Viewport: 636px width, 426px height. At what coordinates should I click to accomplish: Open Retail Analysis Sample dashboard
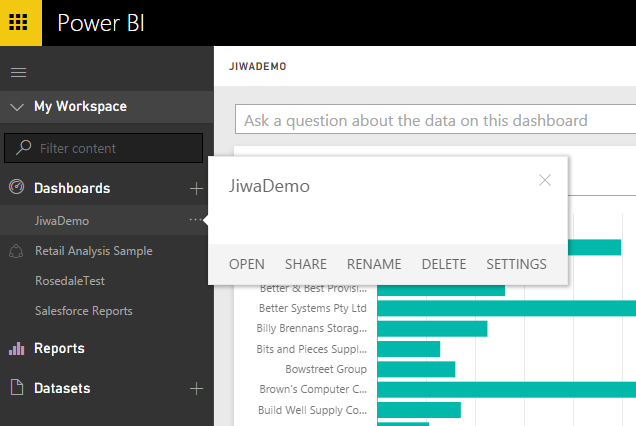[x=94, y=251]
